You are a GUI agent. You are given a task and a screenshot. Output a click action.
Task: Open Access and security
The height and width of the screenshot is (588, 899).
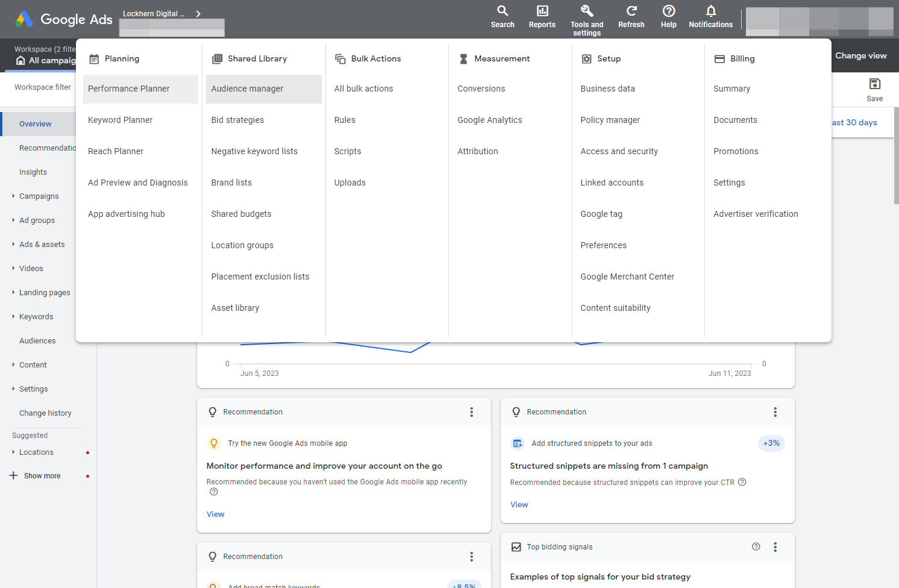point(619,151)
